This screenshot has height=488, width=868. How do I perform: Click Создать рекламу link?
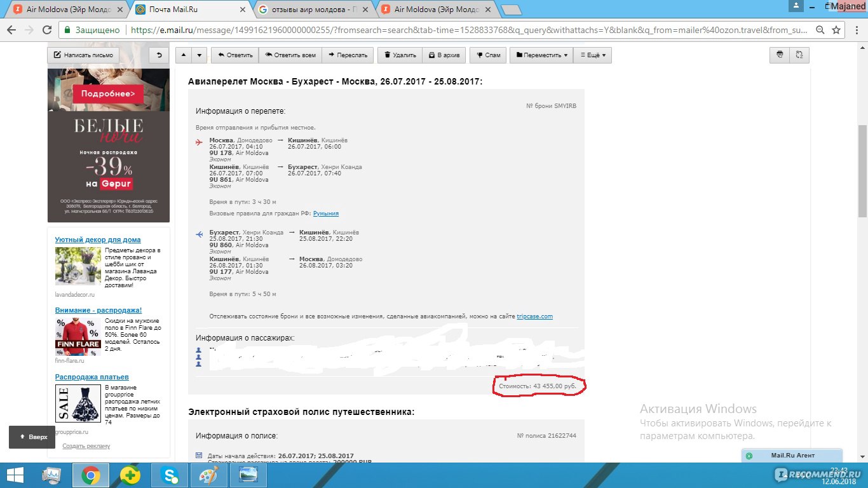coord(86,446)
